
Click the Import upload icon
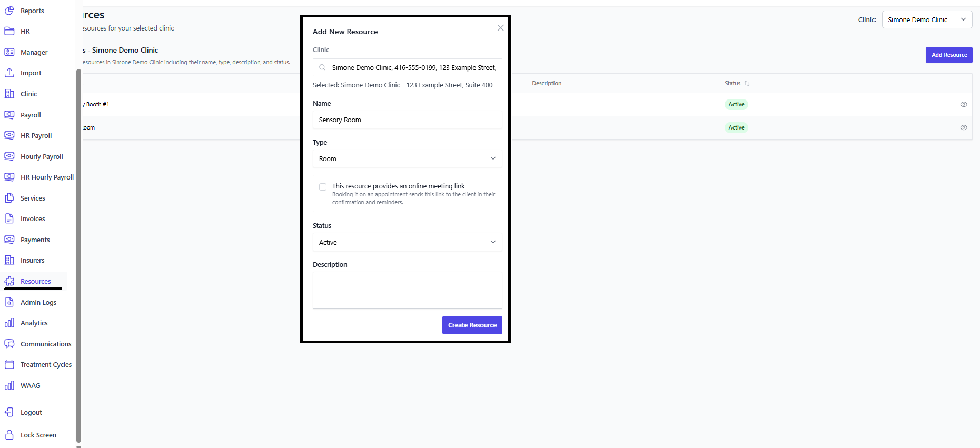(x=9, y=73)
